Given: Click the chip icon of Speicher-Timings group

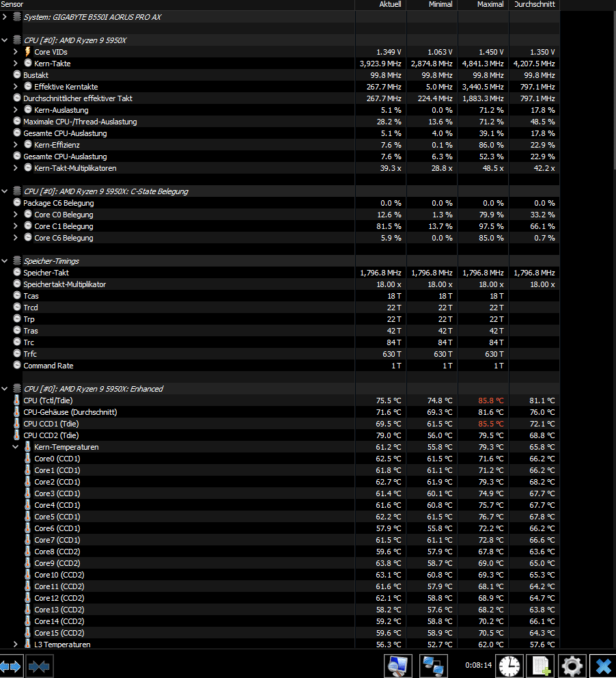Looking at the screenshot, I should (x=17, y=260).
